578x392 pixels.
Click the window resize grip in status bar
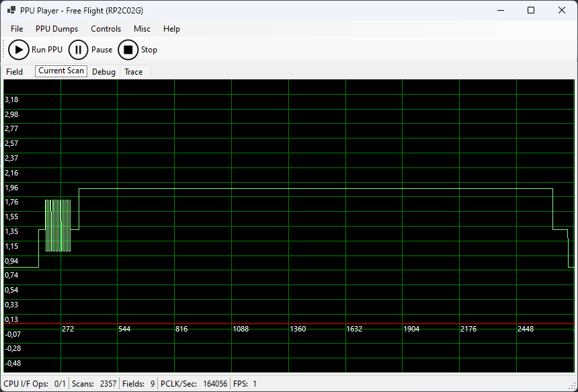[x=573, y=387]
